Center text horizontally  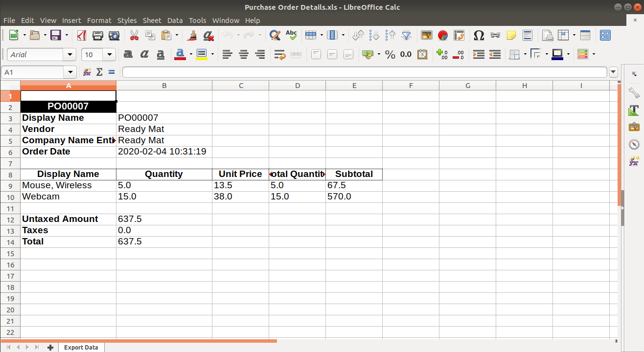(244, 54)
